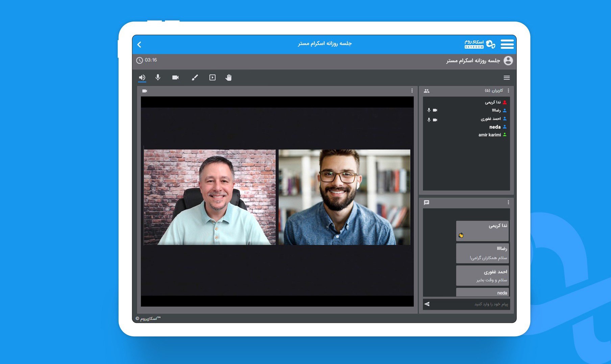Expand chat panel three-dot options
Image resolution: width=611 pixels, height=364 pixels.
coord(508,202)
